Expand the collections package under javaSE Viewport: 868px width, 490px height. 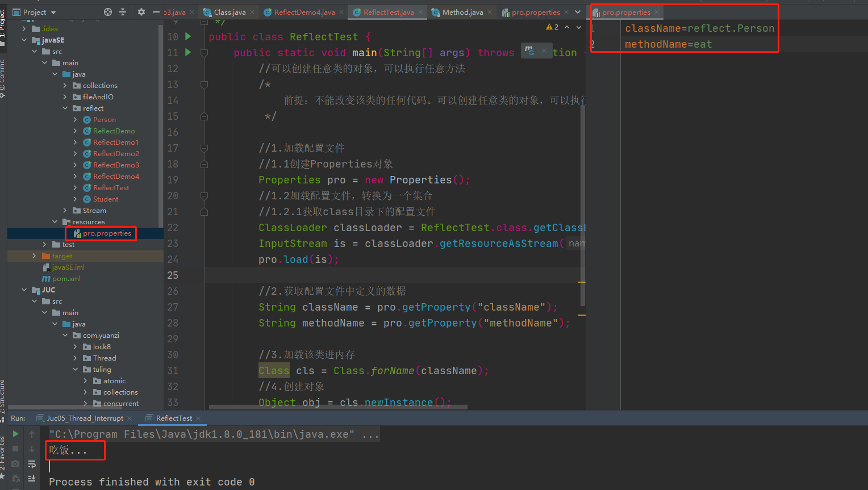(x=65, y=85)
